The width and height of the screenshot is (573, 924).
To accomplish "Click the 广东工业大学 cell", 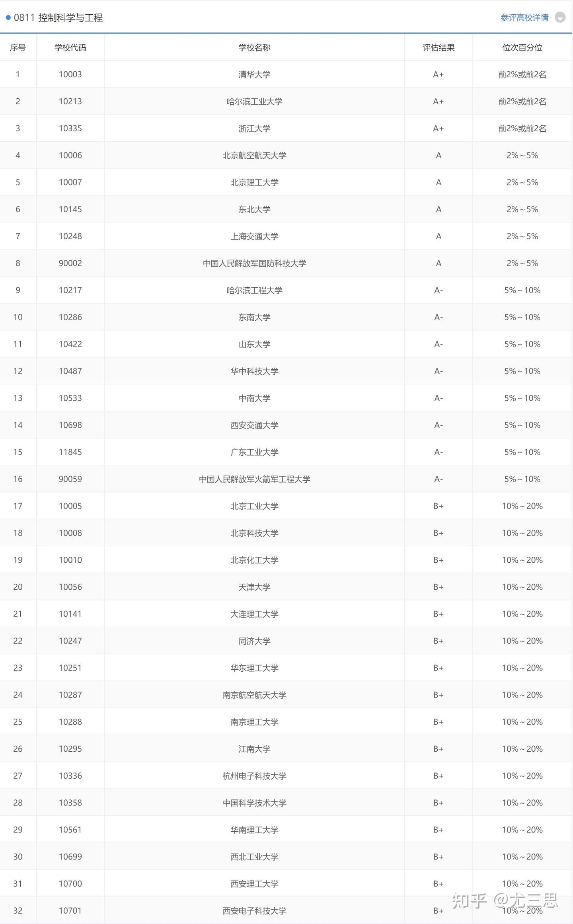I will tap(254, 452).
